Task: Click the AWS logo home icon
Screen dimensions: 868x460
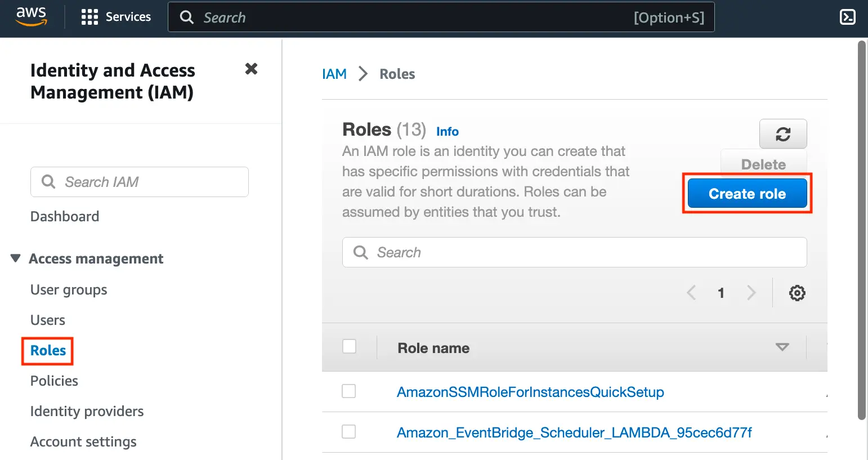Action: click(31, 17)
